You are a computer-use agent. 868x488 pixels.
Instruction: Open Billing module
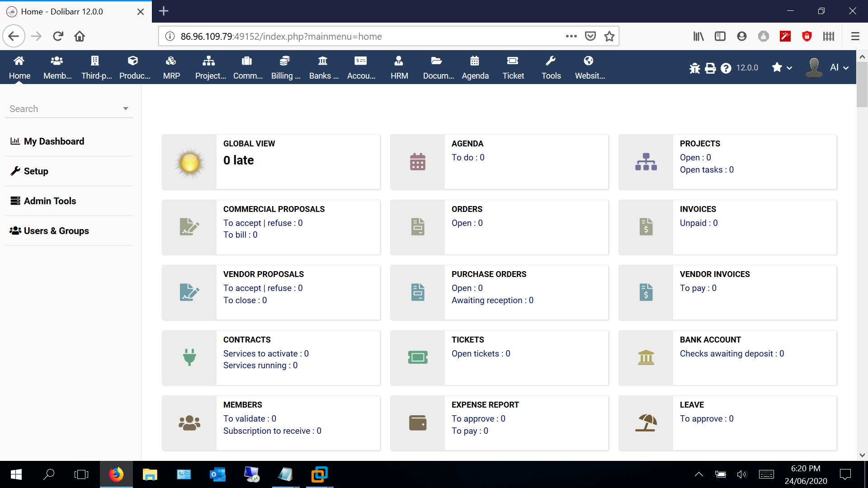pos(285,67)
